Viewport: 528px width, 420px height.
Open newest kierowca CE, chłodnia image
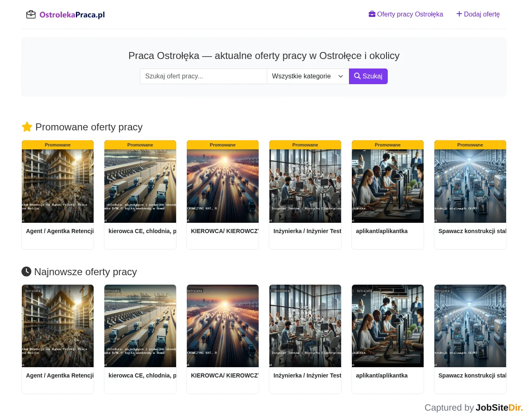pyautogui.click(x=140, y=326)
